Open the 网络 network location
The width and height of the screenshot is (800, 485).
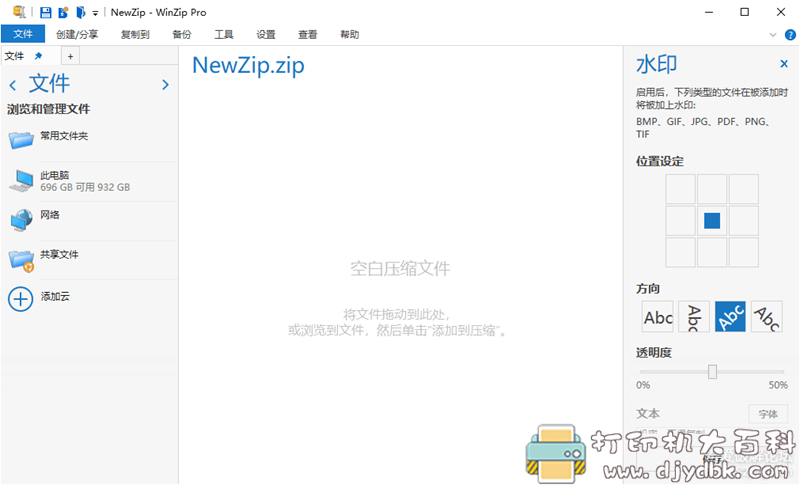89,220
